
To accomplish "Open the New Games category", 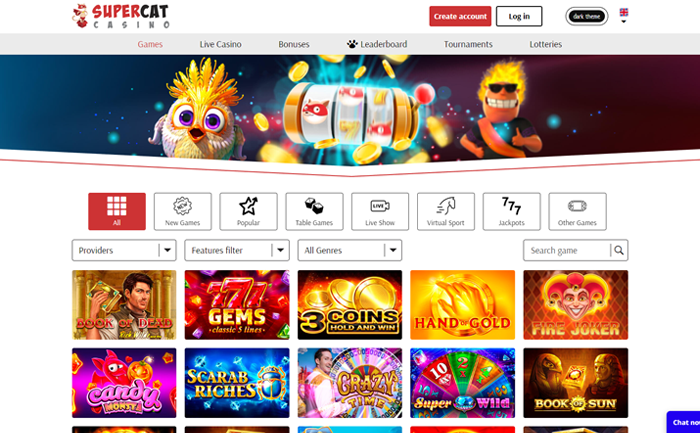I will point(183,211).
